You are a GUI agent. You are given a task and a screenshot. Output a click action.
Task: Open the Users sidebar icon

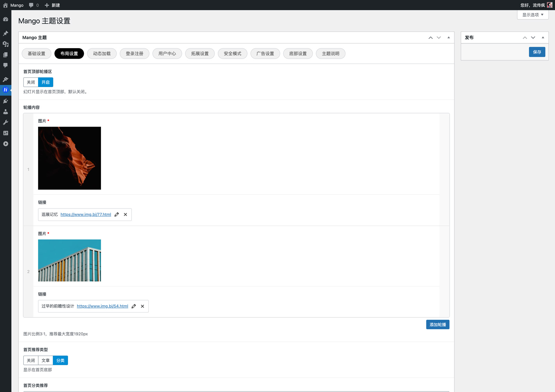pos(6,112)
